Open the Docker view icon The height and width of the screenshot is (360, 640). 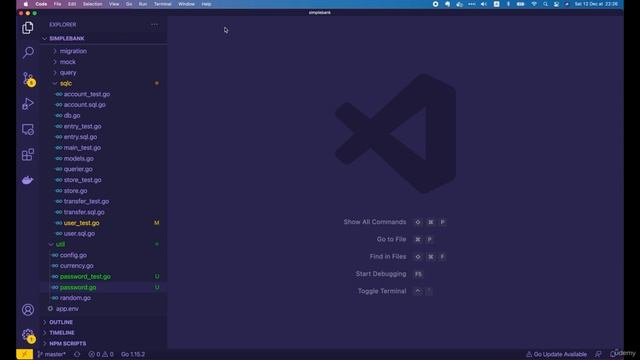coord(28,180)
